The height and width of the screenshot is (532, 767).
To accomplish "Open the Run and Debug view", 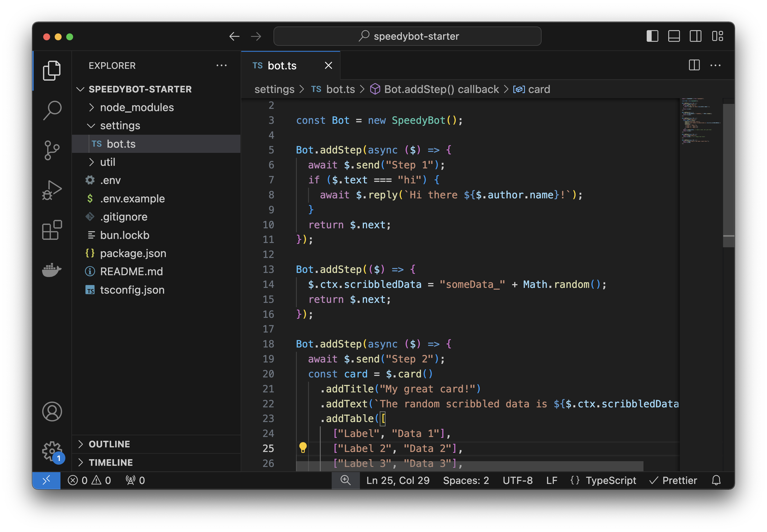I will 52,190.
